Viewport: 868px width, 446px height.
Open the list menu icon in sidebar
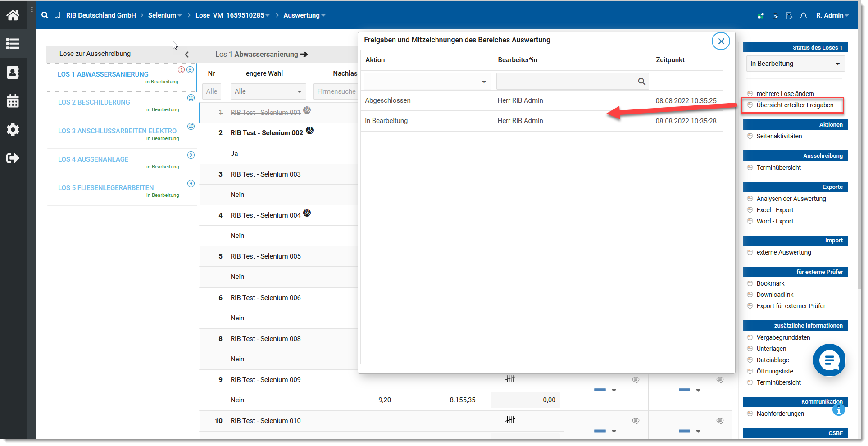(x=13, y=44)
